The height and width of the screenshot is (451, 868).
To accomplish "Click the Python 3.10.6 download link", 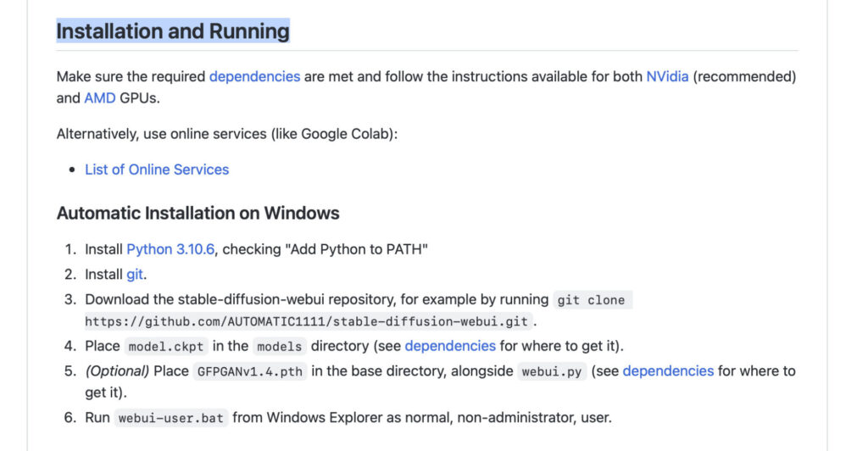I will tap(170, 249).
